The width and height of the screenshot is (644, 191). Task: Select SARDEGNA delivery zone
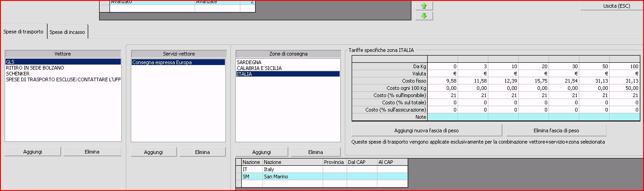[x=288, y=62]
